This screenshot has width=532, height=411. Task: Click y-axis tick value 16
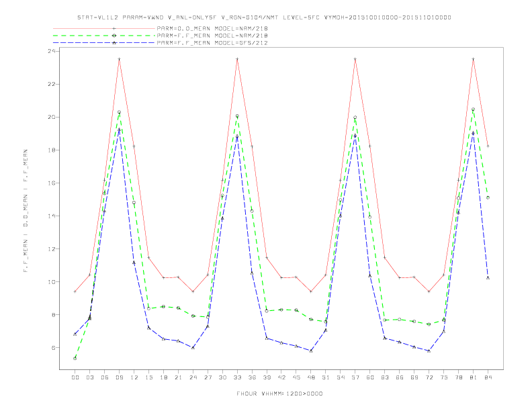pos(52,183)
